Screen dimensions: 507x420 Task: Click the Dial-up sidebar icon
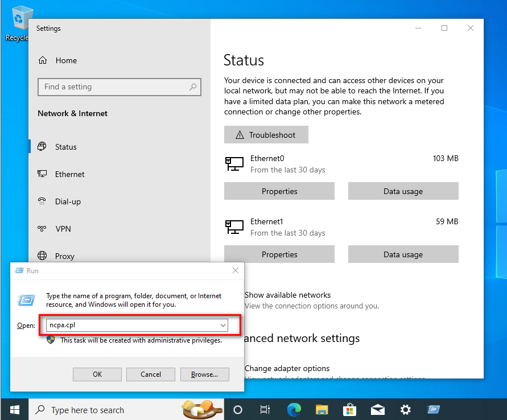[42, 201]
